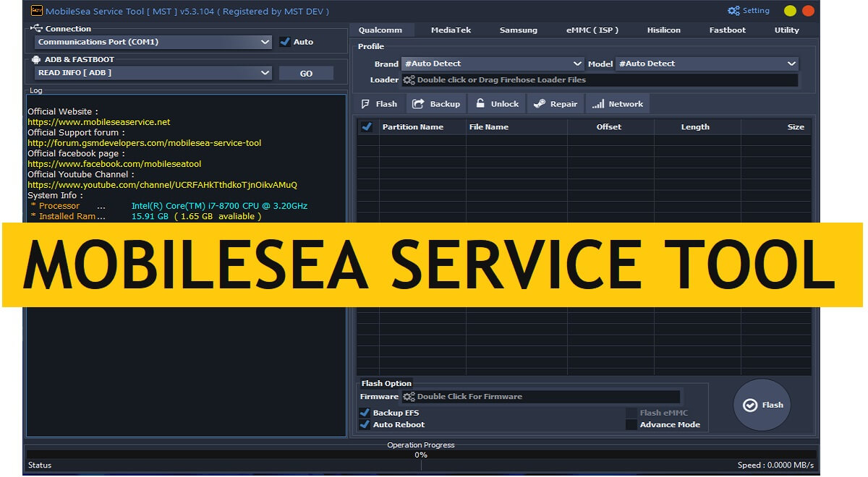Disable the Auto Reboot checkbox
The image size is (868, 477).
coord(365,424)
